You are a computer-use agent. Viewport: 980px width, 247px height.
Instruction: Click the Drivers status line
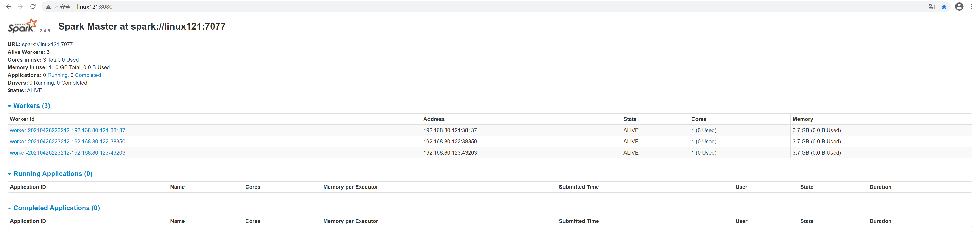[x=47, y=83]
